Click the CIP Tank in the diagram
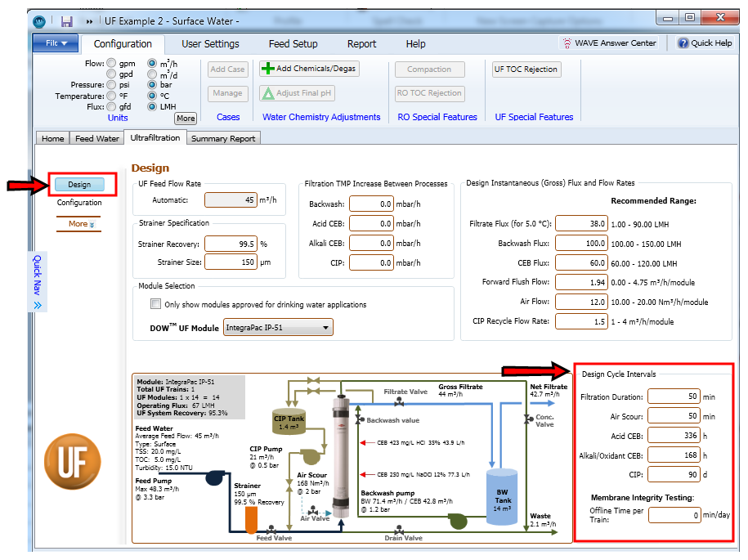 289,421
